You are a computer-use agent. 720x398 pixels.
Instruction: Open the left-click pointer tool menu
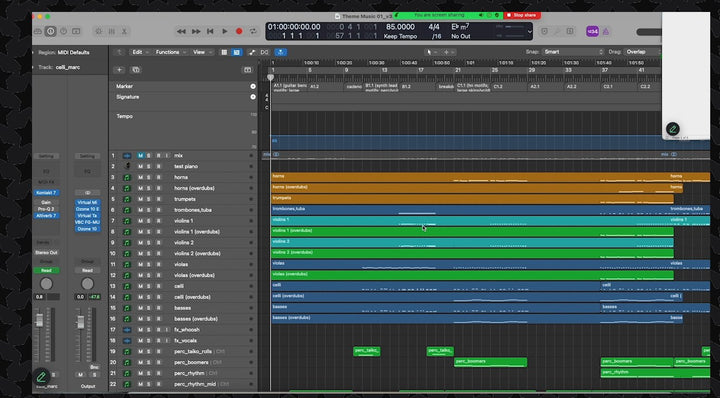pos(432,52)
